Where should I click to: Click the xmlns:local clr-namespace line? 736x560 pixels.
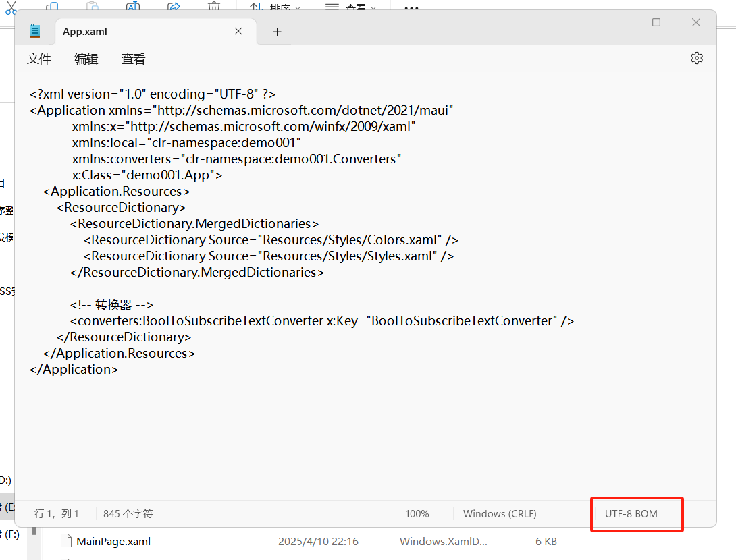186,142
